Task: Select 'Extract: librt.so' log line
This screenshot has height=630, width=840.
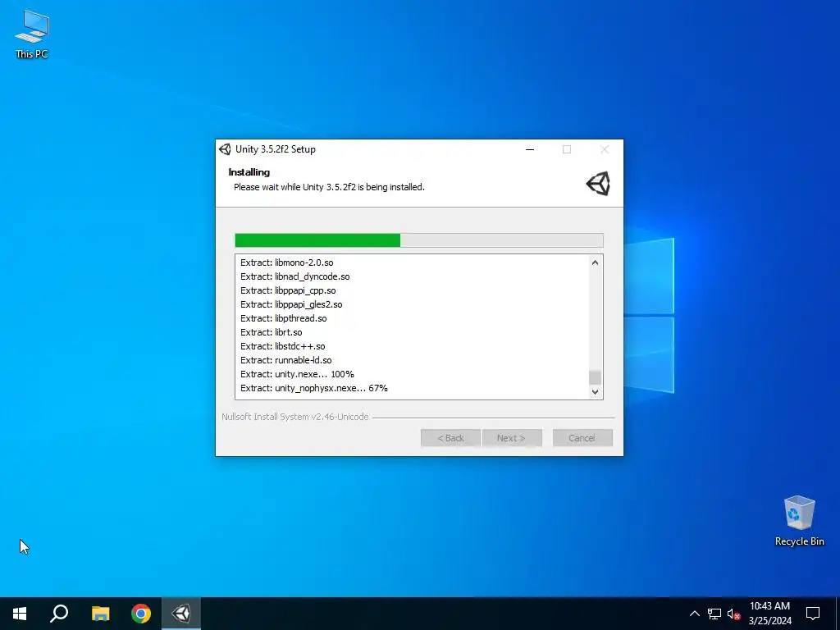Action: click(x=271, y=332)
